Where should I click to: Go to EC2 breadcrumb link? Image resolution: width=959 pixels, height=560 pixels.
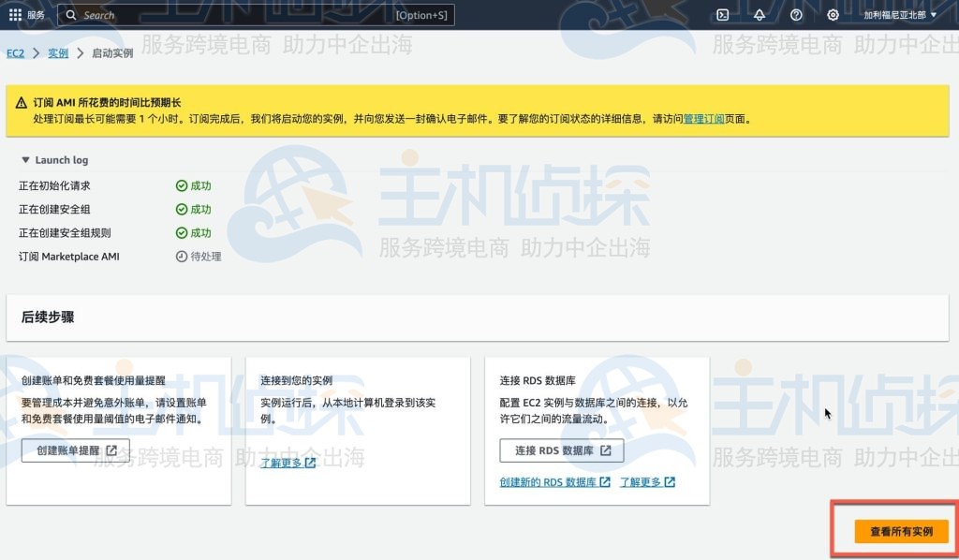click(13, 52)
